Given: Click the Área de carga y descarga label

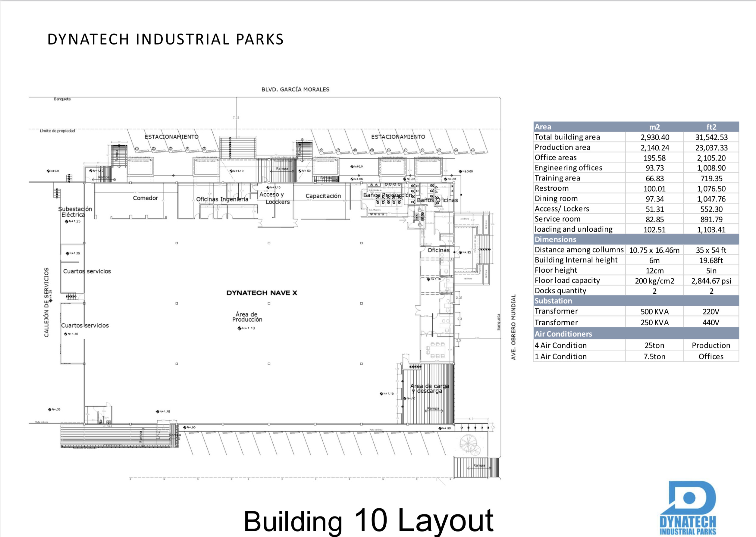Looking at the screenshot, I should coord(429,388).
